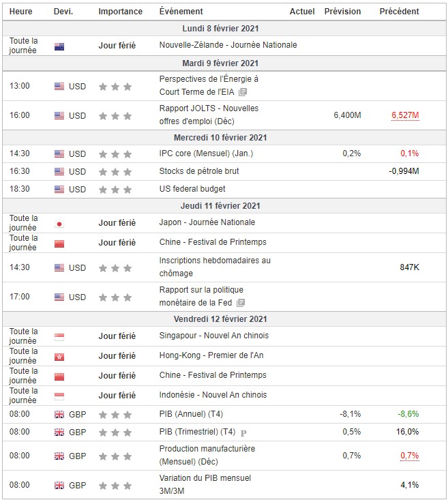Open the Stocks de pétrole brut event
The width and height of the screenshot is (448, 500).
point(199,171)
